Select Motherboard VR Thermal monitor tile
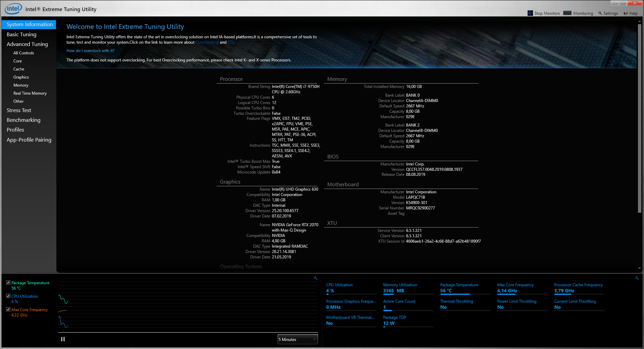This screenshot has height=349, width=644. (x=351, y=320)
